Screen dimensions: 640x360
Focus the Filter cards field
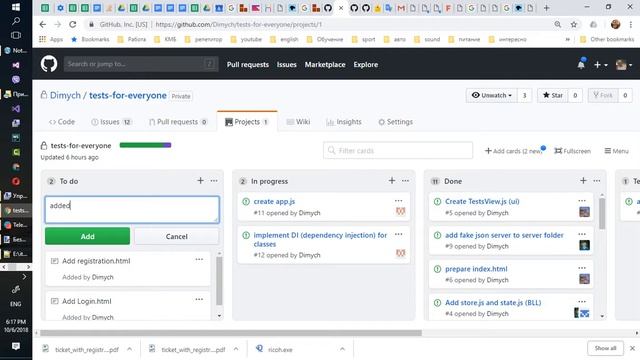tap(398, 151)
